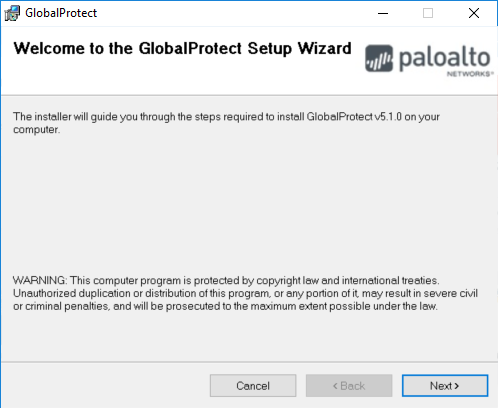
Task: Click the paloalto wordmark in the header
Action: (x=445, y=59)
